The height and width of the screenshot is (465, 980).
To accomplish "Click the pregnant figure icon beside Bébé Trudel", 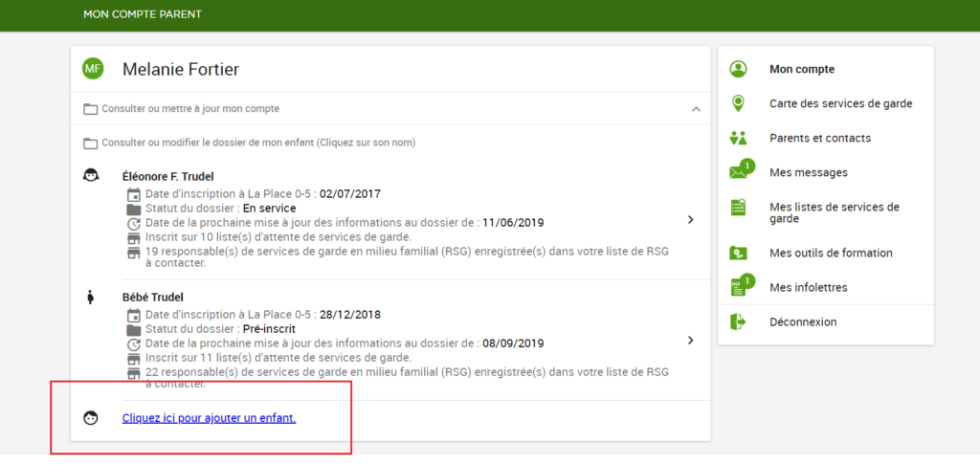I will [x=91, y=298].
